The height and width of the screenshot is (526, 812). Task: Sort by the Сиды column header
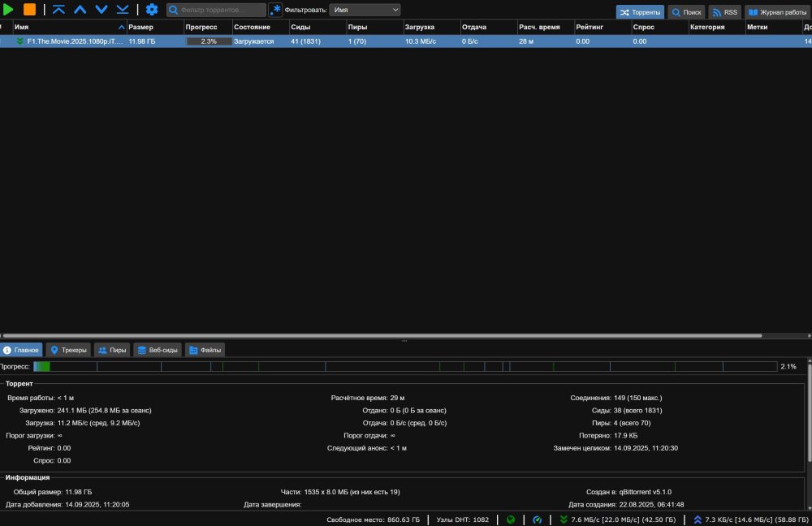tap(317, 27)
